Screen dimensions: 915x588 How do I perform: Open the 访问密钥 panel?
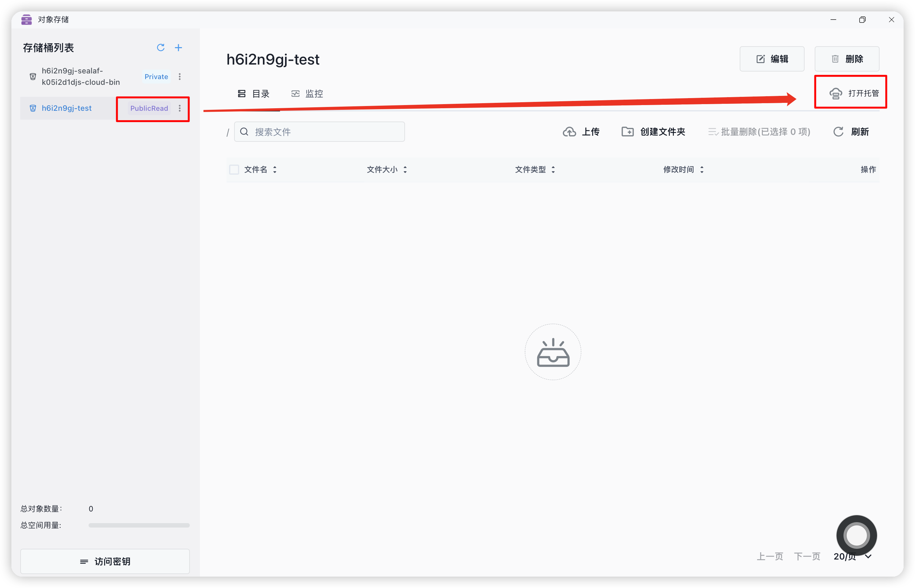click(x=105, y=561)
